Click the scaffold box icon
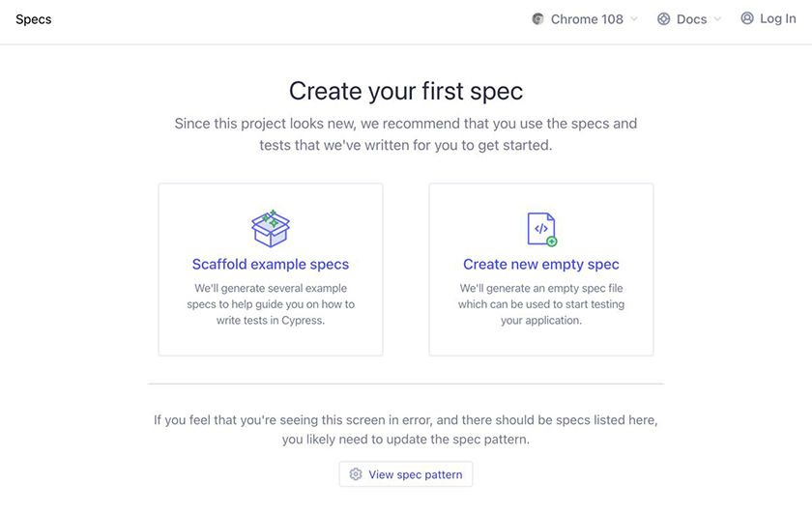 click(271, 228)
